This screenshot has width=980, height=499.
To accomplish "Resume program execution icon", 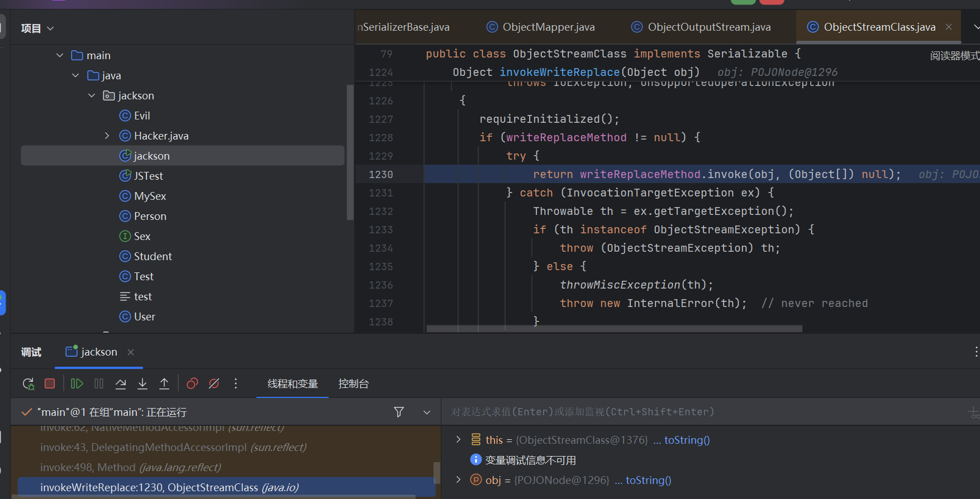I will tap(77, 383).
